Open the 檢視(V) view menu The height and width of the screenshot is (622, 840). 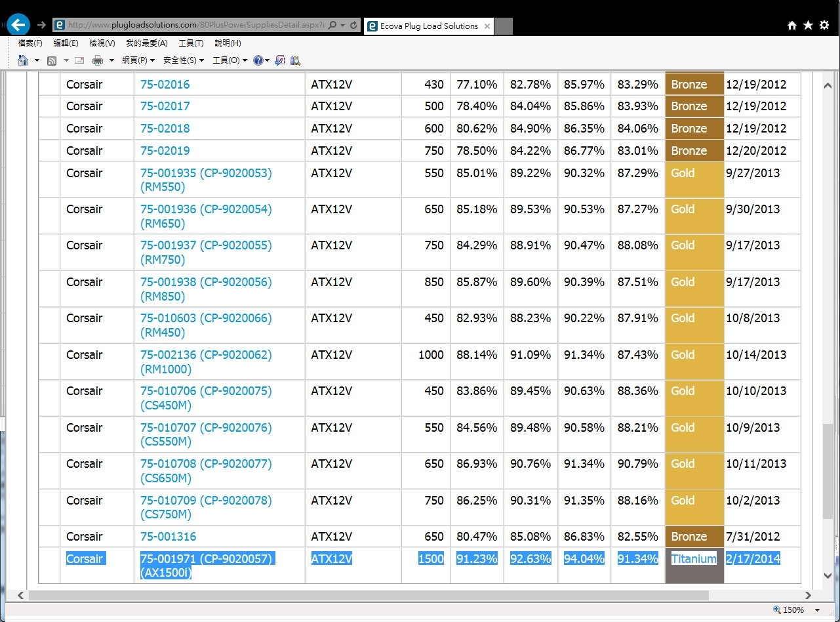[x=102, y=43]
